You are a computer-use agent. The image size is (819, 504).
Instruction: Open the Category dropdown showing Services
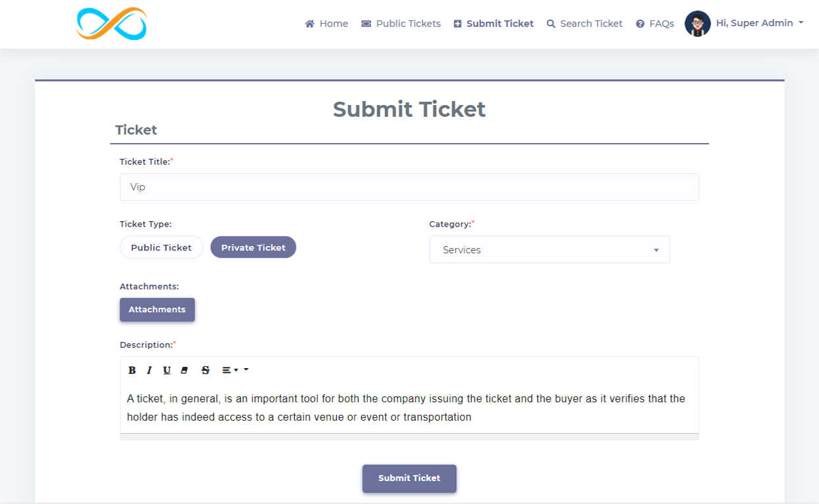coord(549,249)
